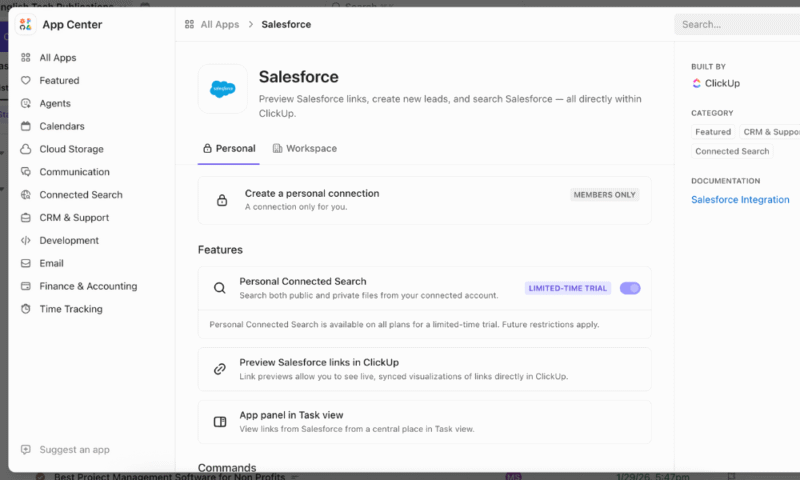Click the CRM & Support category tag
The image size is (800, 480).
point(770,132)
